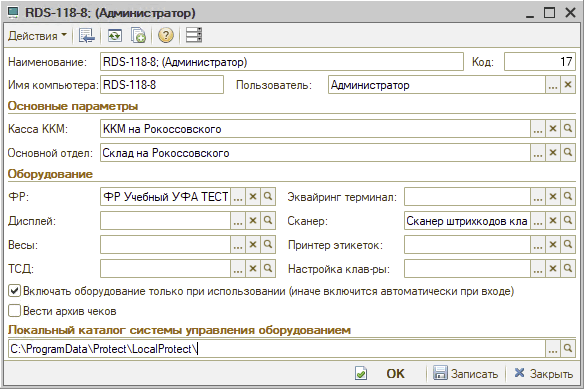Enable Вести архив чеков checkbox
The width and height of the screenshot is (584, 389).
pos(14,310)
